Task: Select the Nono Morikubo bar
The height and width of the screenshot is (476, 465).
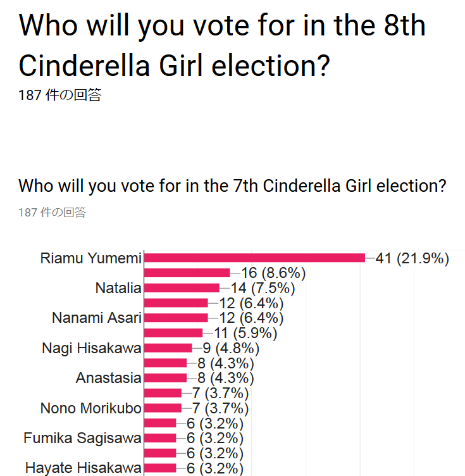Action: pos(163,408)
